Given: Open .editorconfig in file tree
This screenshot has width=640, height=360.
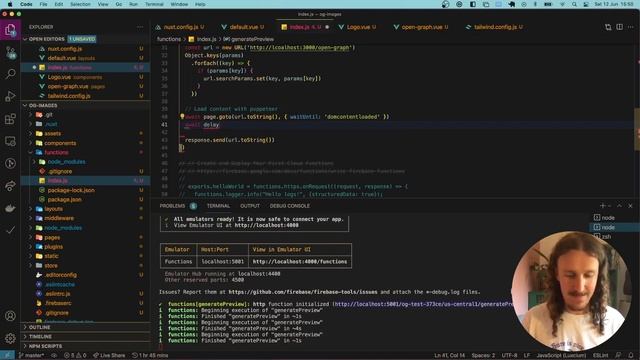Looking at the screenshot, I should pyautogui.click(x=85, y=275).
